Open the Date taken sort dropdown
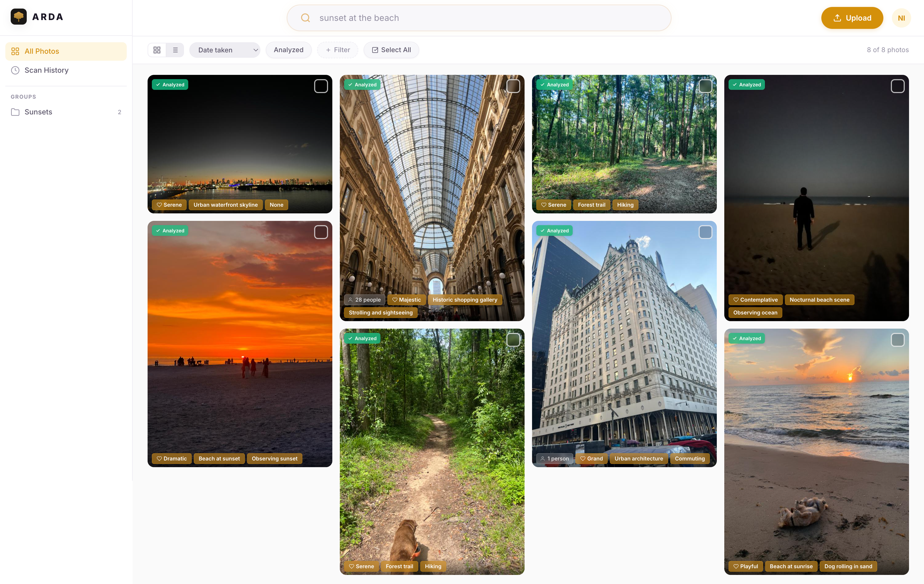 (x=225, y=49)
